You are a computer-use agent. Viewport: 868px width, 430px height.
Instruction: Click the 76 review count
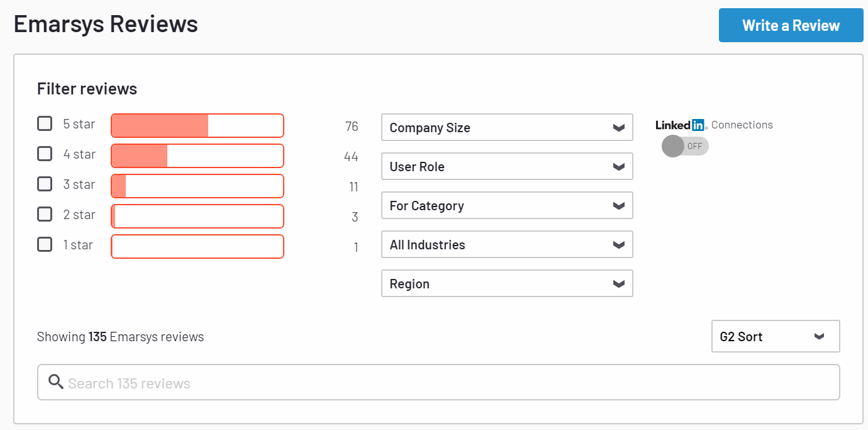pos(352,127)
